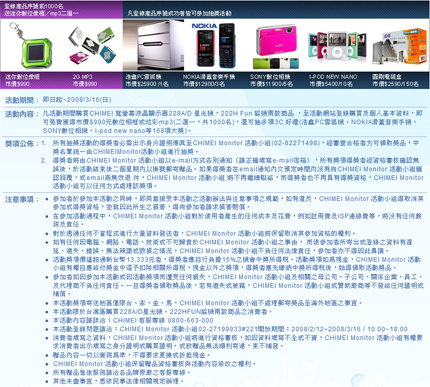Click the NOKIA滑蓋音樂手機 caption
430x387 pixels.
pos(209,77)
